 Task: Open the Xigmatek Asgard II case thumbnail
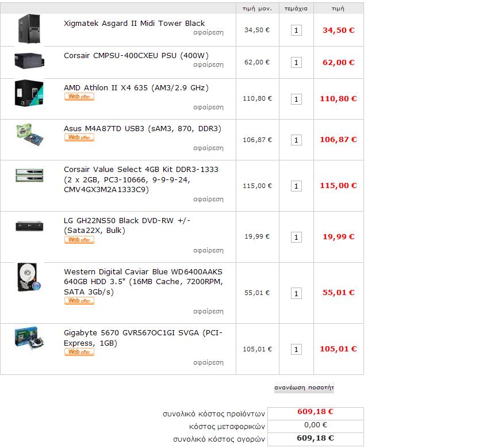[x=29, y=29]
